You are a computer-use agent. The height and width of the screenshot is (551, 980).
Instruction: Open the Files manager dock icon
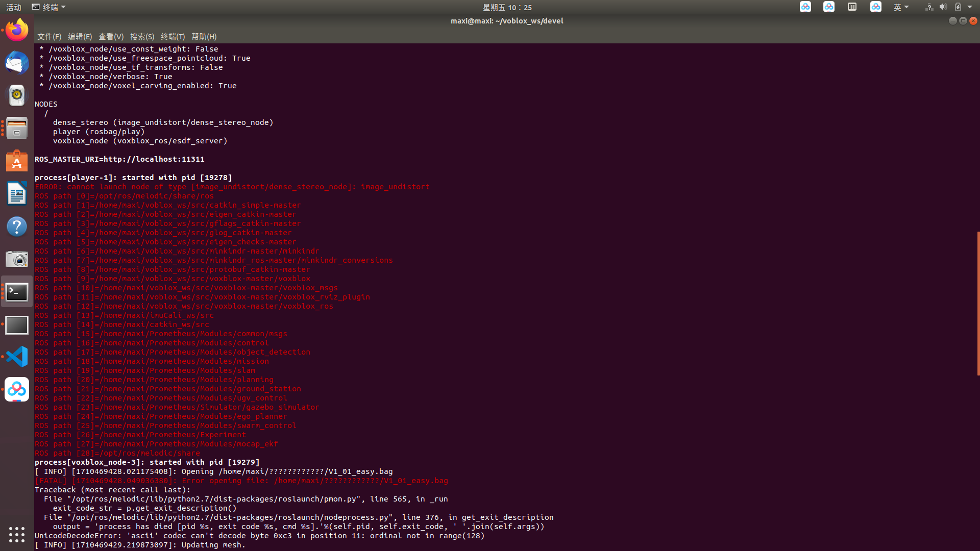tap(17, 128)
